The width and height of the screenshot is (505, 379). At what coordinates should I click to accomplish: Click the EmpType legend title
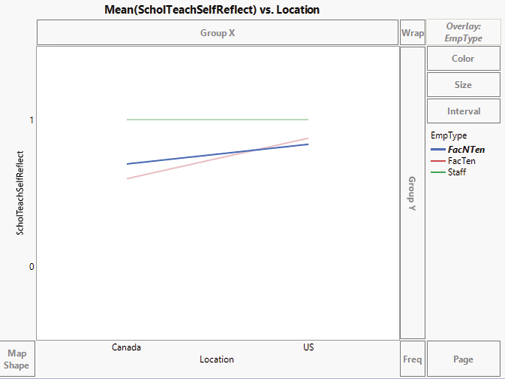coord(449,136)
